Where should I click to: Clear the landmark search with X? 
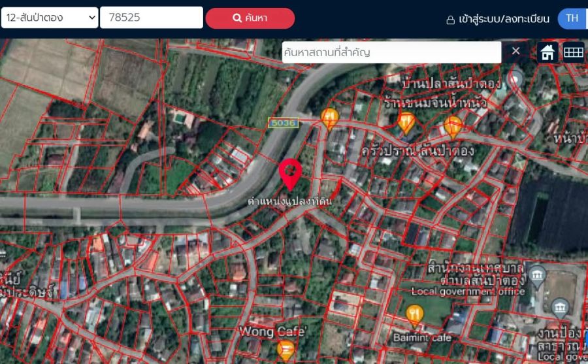pos(515,52)
